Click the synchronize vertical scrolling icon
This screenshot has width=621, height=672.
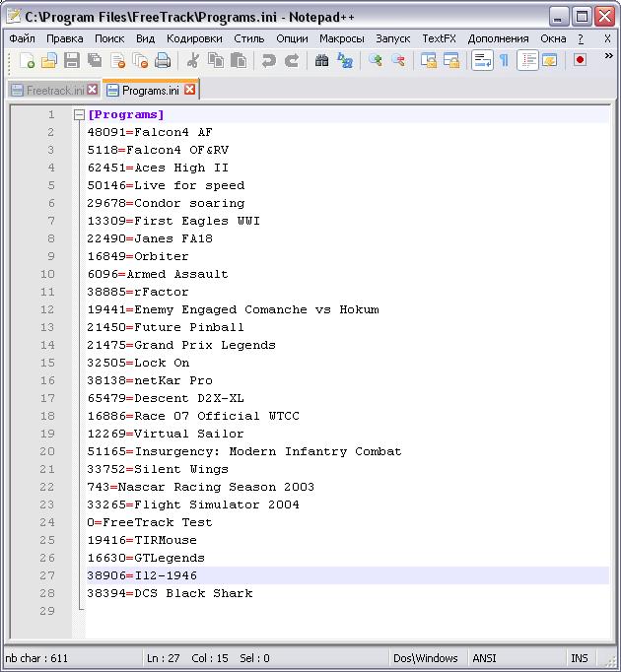tap(428, 60)
